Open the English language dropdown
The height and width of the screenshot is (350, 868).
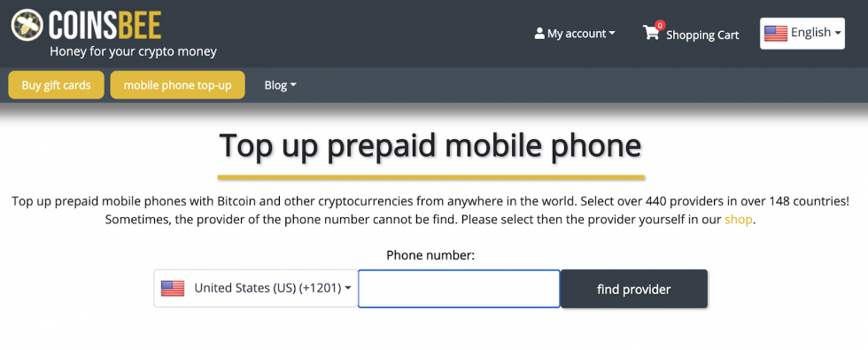coord(802,34)
